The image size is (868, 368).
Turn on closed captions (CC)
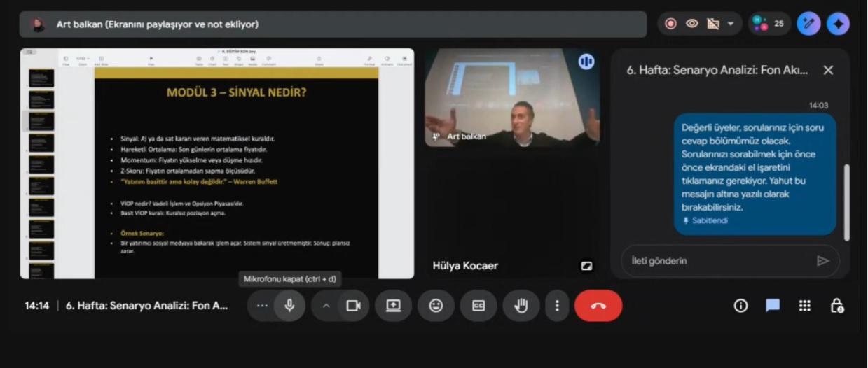coord(478,306)
